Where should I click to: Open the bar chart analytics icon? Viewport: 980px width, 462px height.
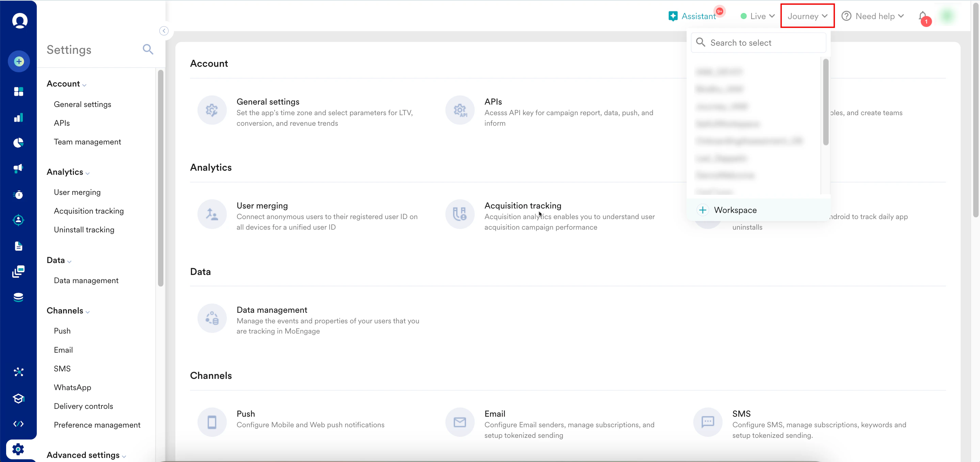point(18,117)
